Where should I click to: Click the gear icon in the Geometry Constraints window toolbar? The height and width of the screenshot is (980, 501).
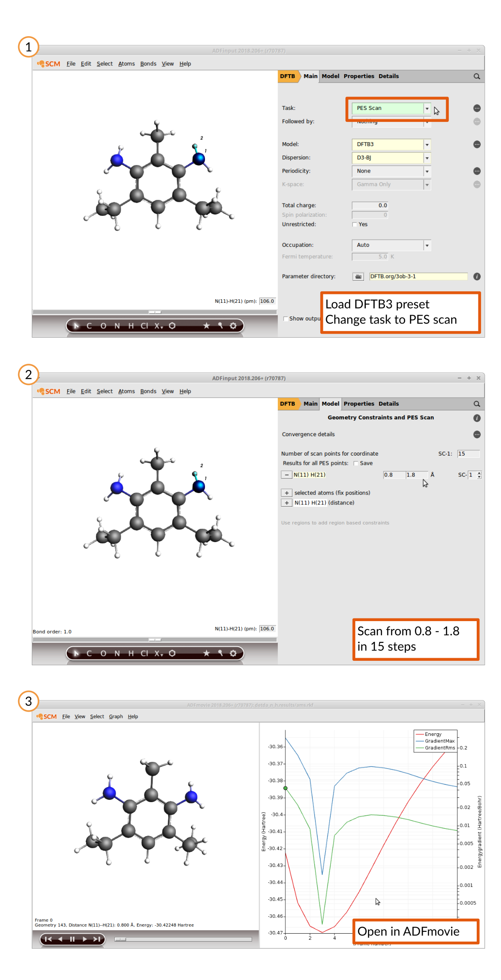(x=233, y=653)
